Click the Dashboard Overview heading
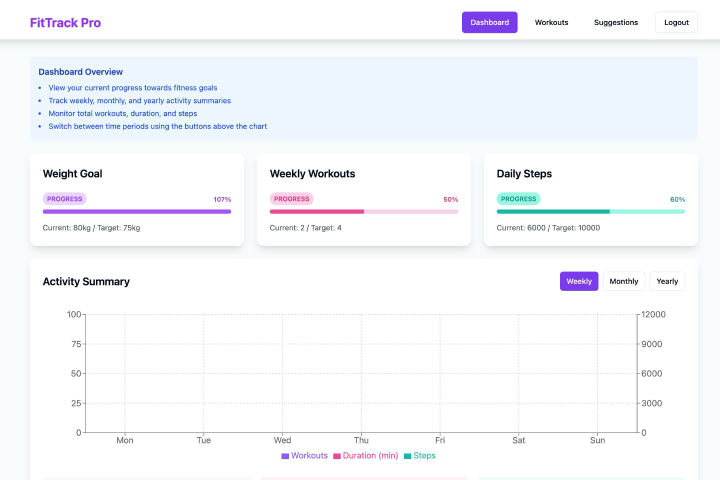The width and height of the screenshot is (720, 480). 81,72
